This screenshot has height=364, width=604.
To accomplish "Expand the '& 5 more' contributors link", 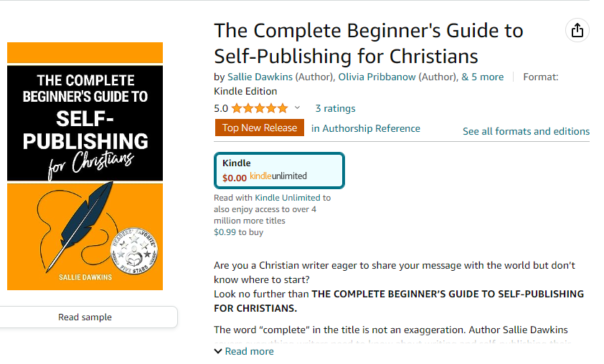I will (x=482, y=77).
